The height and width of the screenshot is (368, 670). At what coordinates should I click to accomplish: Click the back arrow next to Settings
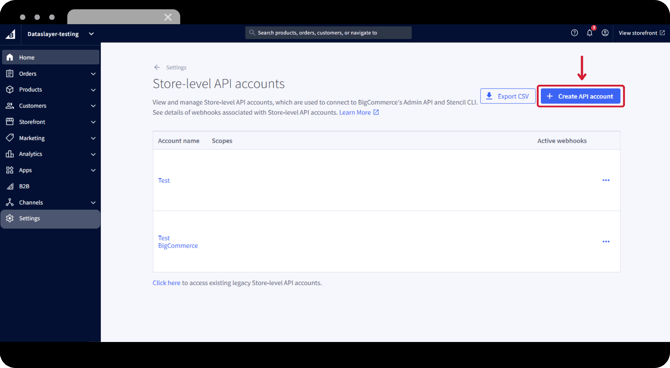coord(157,68)
